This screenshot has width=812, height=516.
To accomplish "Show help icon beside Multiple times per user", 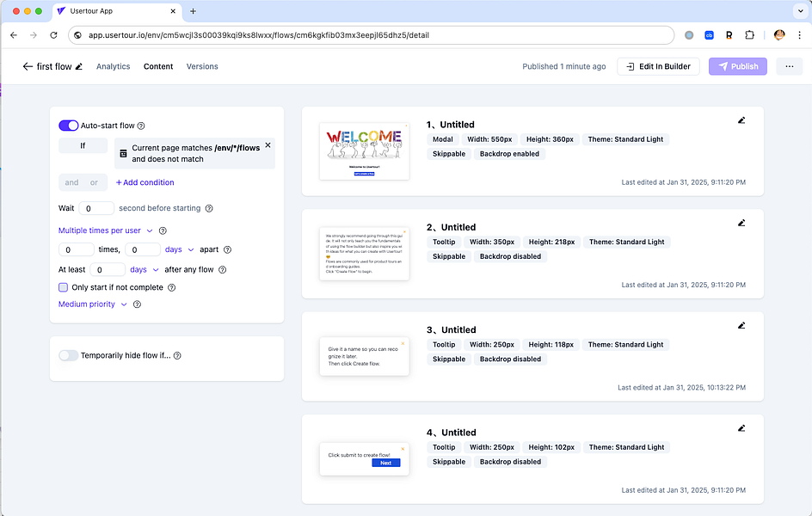I will coord(163,230).
